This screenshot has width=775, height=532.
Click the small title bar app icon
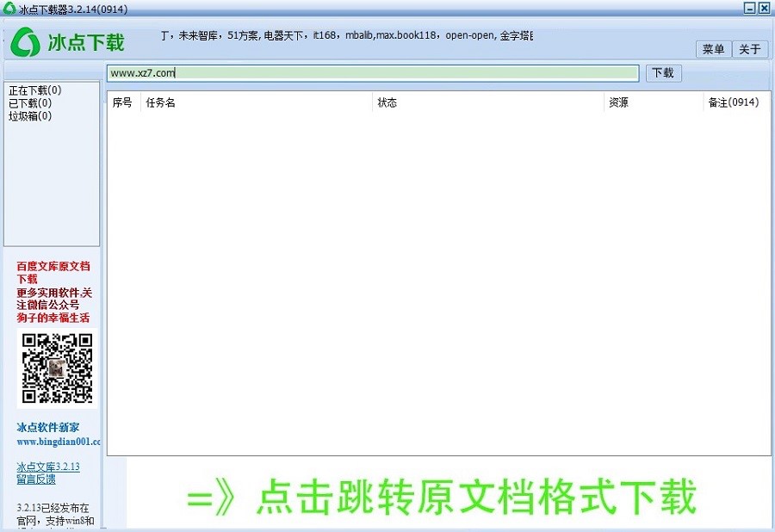[x=9, y=8]
